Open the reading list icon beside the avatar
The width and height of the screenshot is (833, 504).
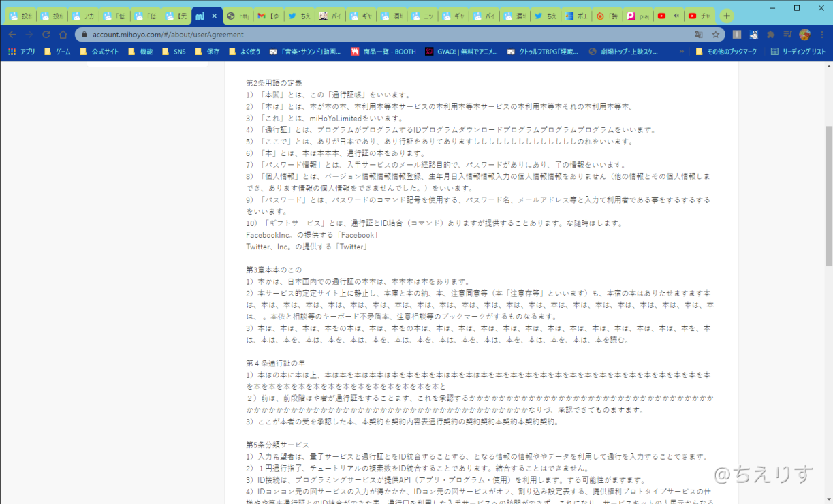click(x=787, y=35)
